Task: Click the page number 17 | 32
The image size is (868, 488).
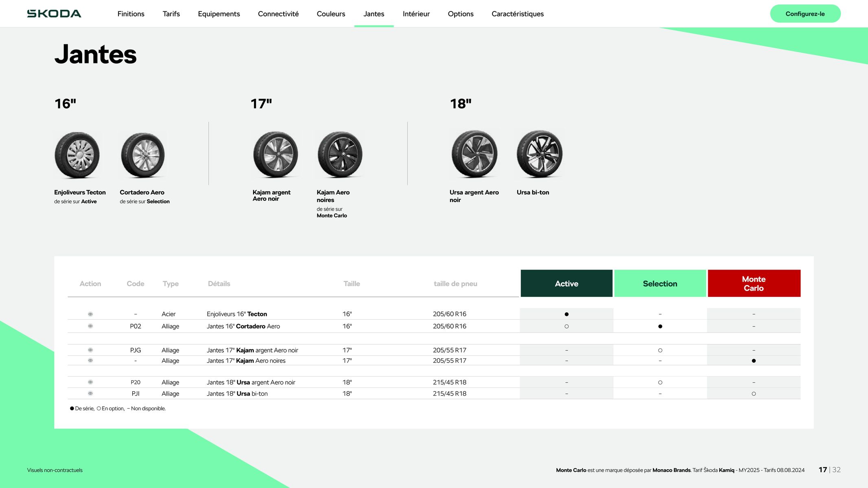Action: point(829,470)
